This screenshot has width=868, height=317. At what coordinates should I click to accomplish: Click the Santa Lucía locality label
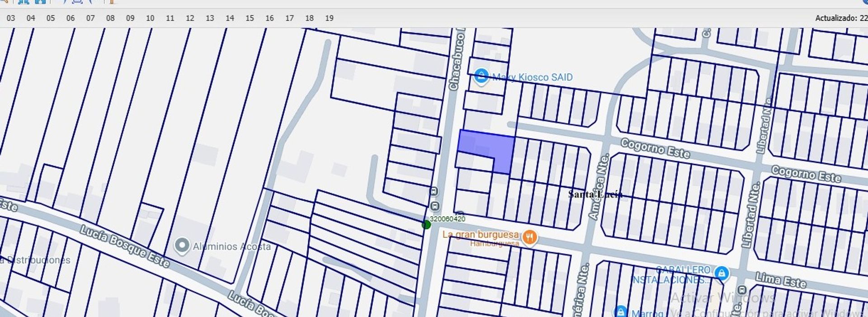(x=595, y=194)
